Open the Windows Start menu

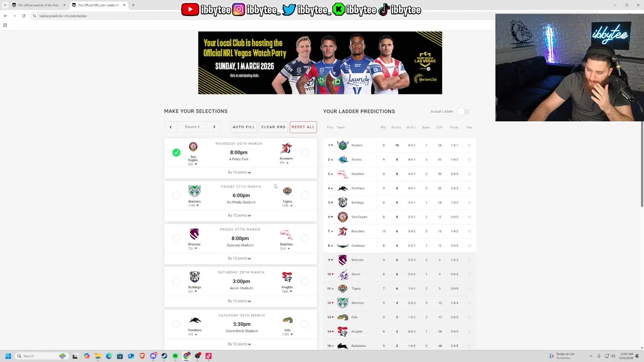pyautogui.click(x=8, y=356)
